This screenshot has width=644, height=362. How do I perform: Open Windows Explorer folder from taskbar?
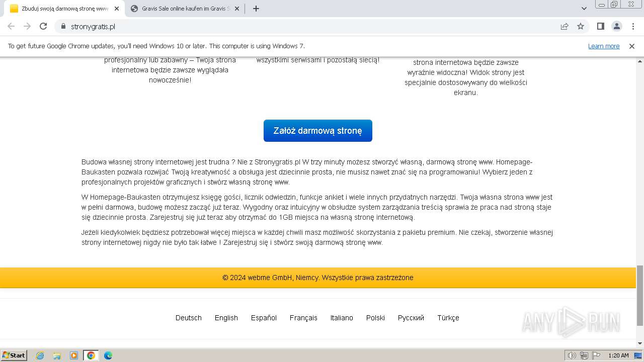57,355
